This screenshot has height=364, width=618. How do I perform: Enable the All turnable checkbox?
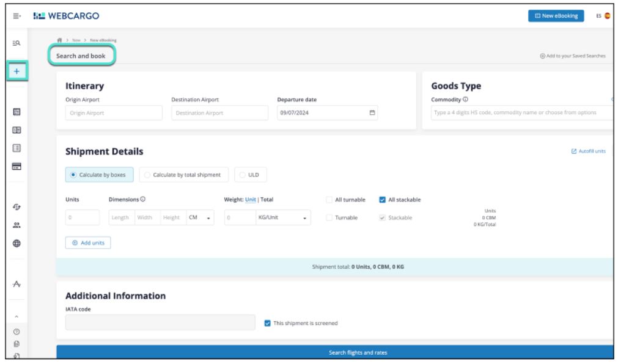[329, 200]
